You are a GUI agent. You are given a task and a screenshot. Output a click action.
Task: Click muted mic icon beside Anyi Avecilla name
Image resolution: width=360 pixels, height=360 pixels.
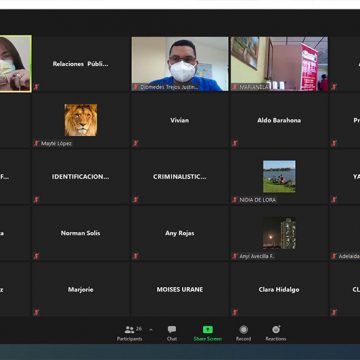tap(235, 256)
